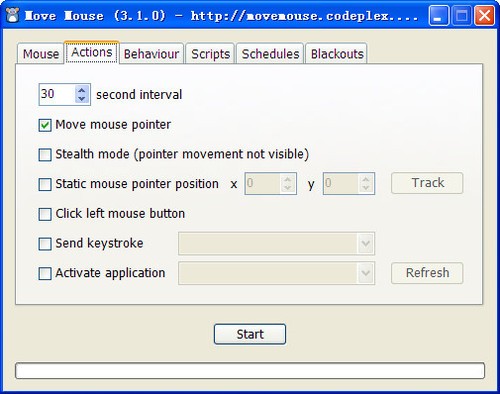Viewport: 500px width, 394px height.
Task: Enable Activate application checkbox
Action: click(45, 273)
